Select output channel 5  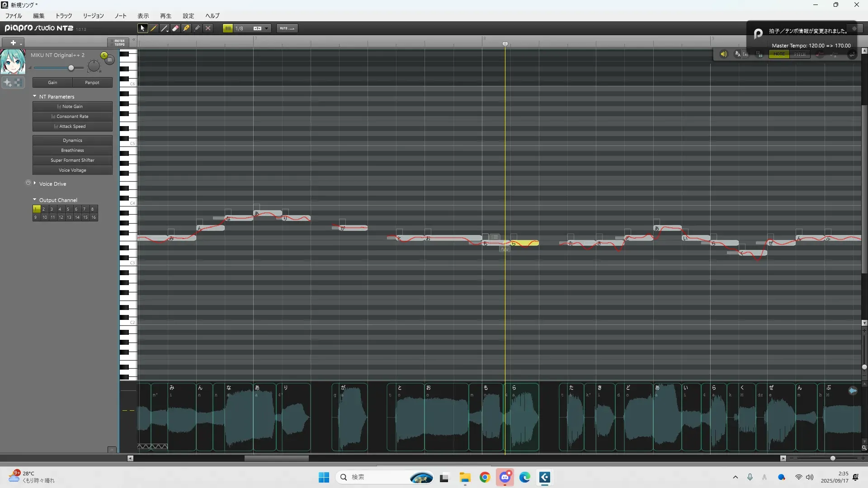68,209
